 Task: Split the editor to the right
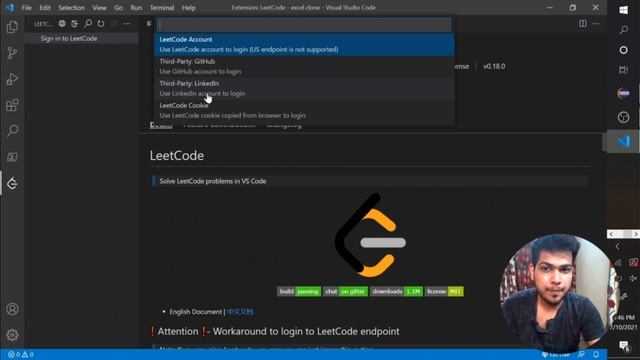[x=582, y=24]
